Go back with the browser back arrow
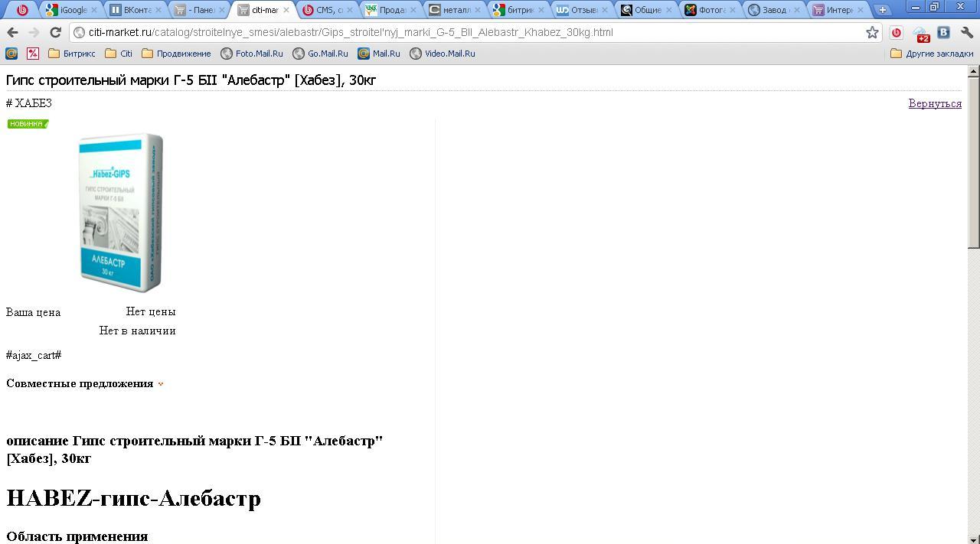Viewport: 980px width, 544px height. point(12,32)
